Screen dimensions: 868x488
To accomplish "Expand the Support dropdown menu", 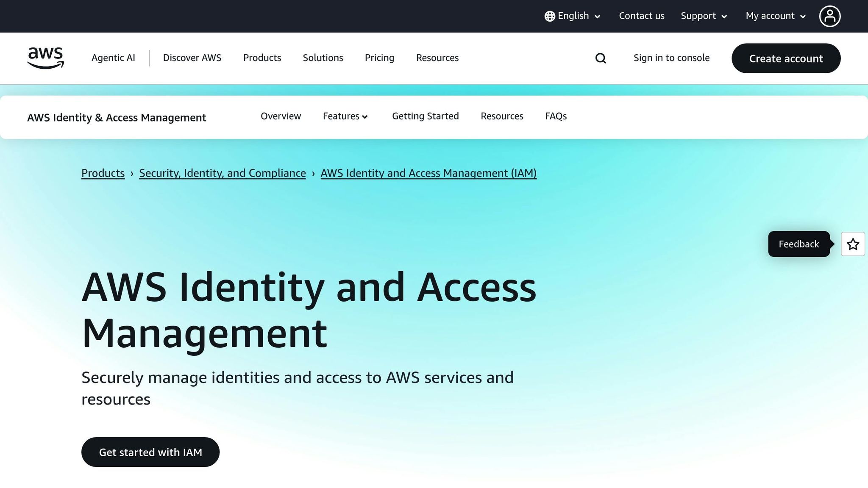I will 704,16.
